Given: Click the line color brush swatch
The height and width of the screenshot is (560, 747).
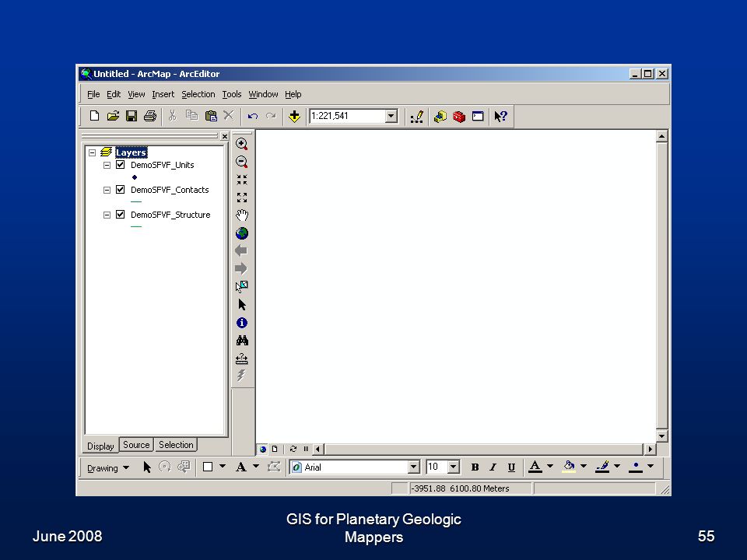Looking at the screenshot, I should point(602,467).
